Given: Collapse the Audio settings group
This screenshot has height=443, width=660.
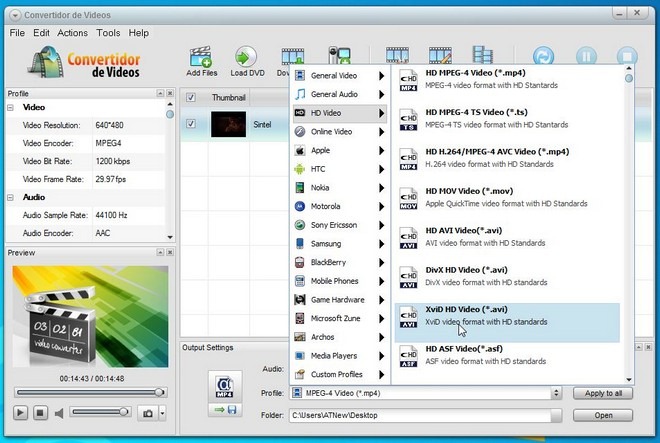Looking at the screenshot, I should tap(11, 197).
